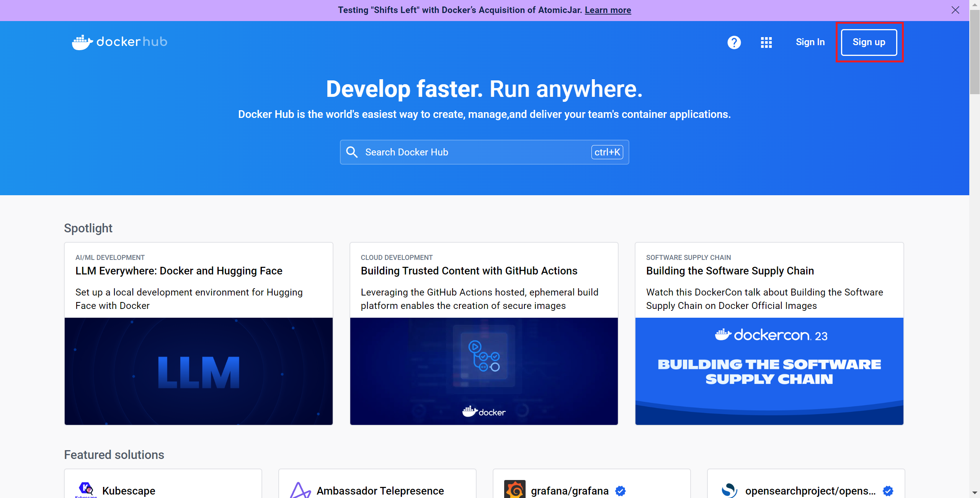The image size is (980, 498).
Task: Open the Learn more link about AtomicJar
Action: [x=608, y=10]
